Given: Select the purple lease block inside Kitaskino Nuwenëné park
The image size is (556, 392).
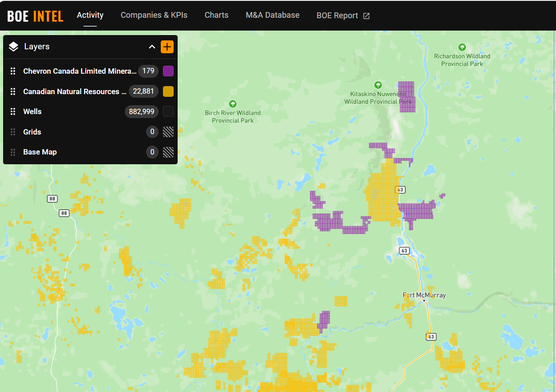Looking at the screenshot, I should (x=406, y=96).
